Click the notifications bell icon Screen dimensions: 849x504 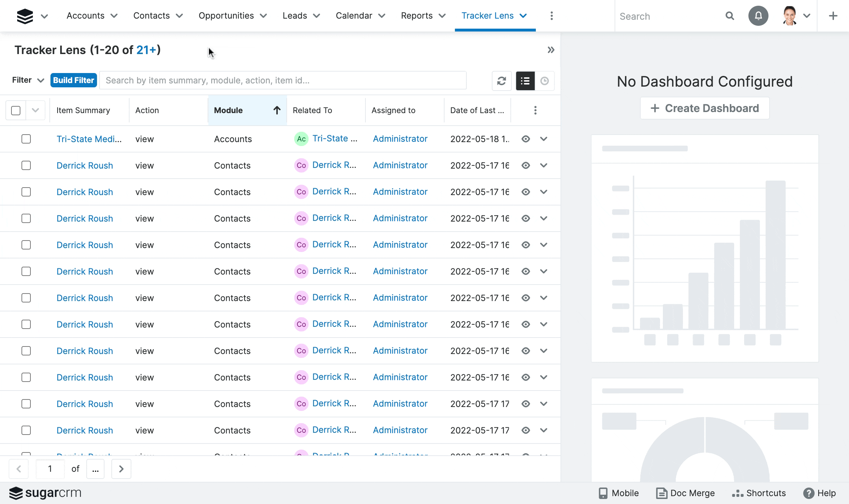(x=758, y=16)
